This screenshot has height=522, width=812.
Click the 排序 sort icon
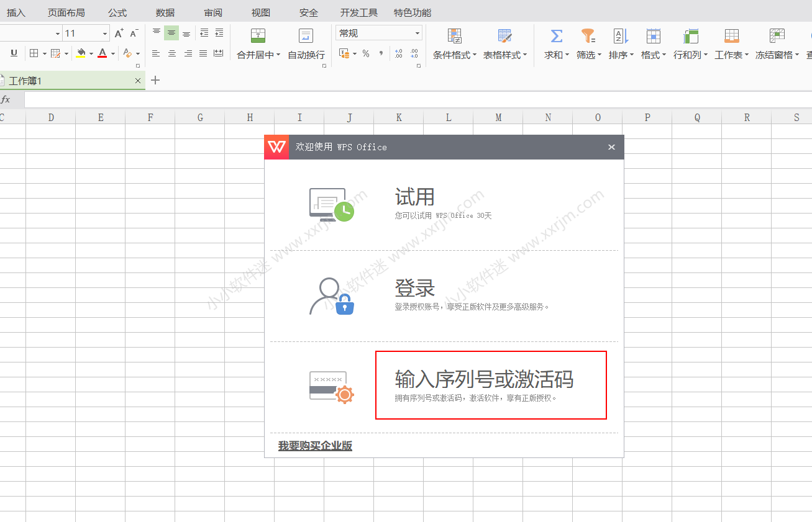click(x=621, y=35)
